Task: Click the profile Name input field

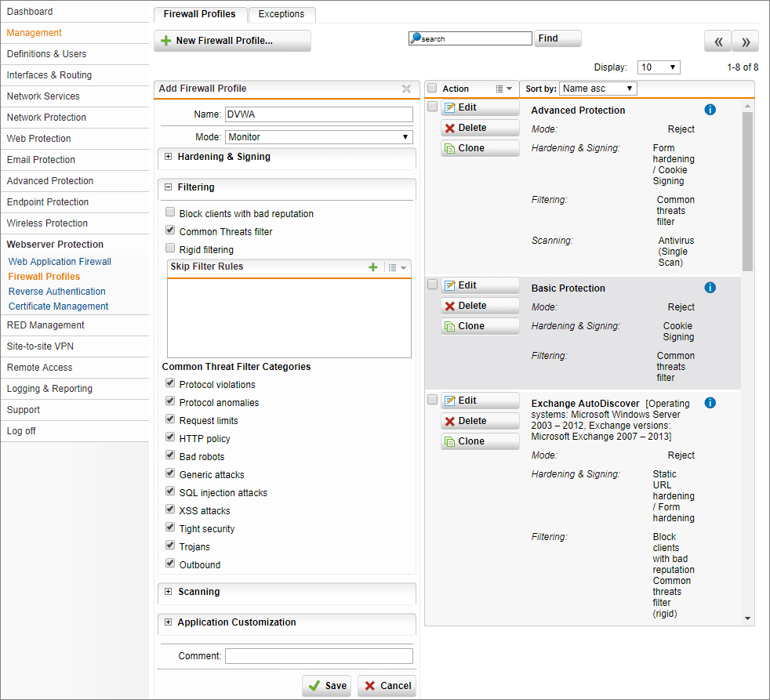Action: coord(318,114)
